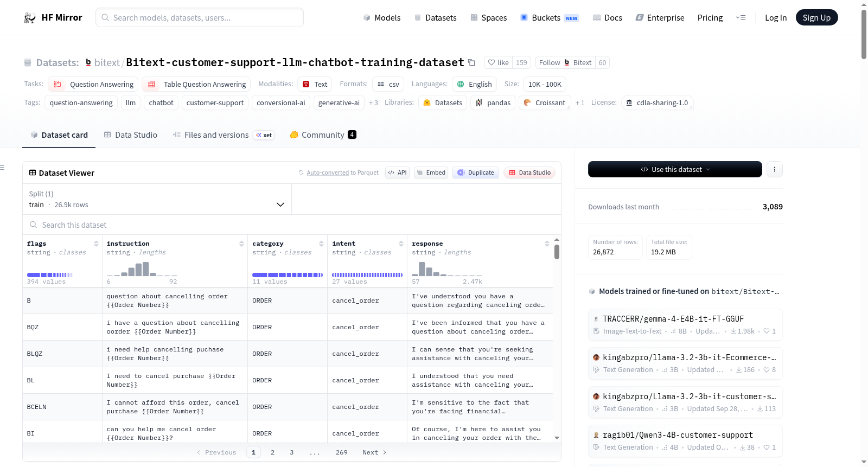Sort the flags column
Image resolution: width=868 pixels, height=467 pixels.
coord(96,244)
